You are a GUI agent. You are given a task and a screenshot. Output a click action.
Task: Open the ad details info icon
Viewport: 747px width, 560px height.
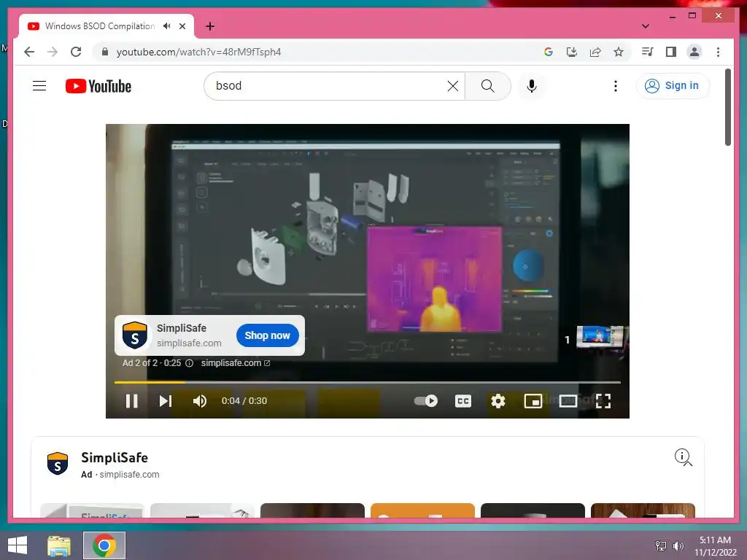point(683,456)
